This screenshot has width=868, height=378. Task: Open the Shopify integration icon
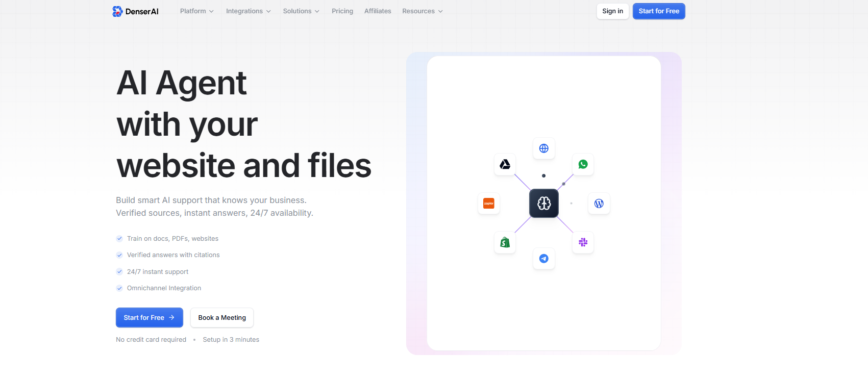click(505, 242)
